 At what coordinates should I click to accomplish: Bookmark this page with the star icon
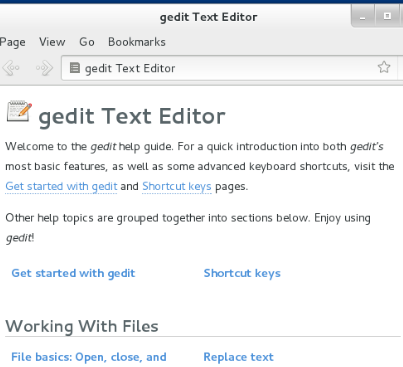(x=384, y=67)
